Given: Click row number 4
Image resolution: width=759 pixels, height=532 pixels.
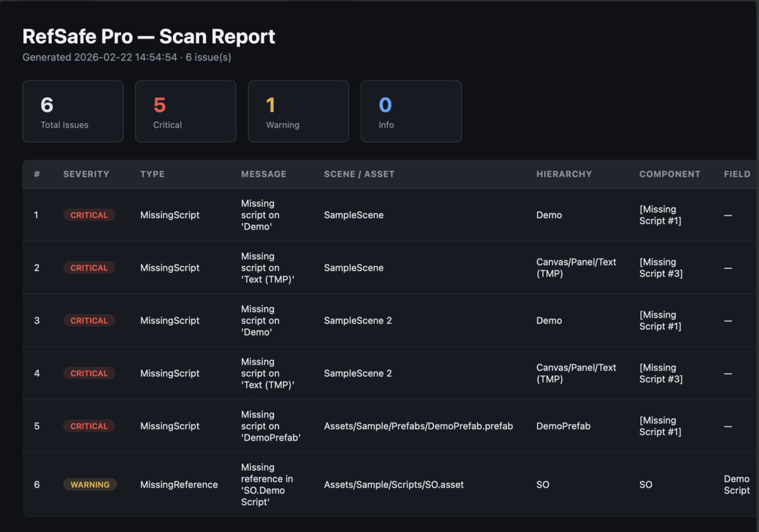Looking at the screenshot, I should (x=37, y=373).
